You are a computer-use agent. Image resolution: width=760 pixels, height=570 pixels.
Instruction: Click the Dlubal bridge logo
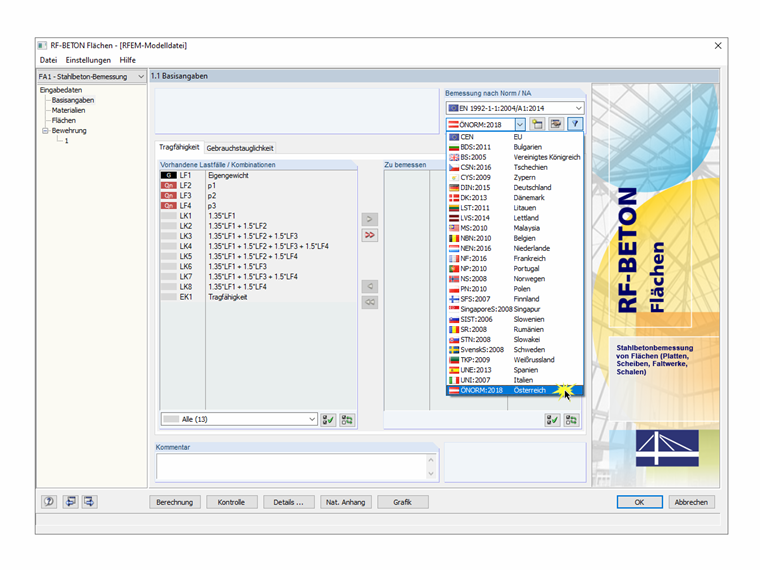[x=667, y=448]
